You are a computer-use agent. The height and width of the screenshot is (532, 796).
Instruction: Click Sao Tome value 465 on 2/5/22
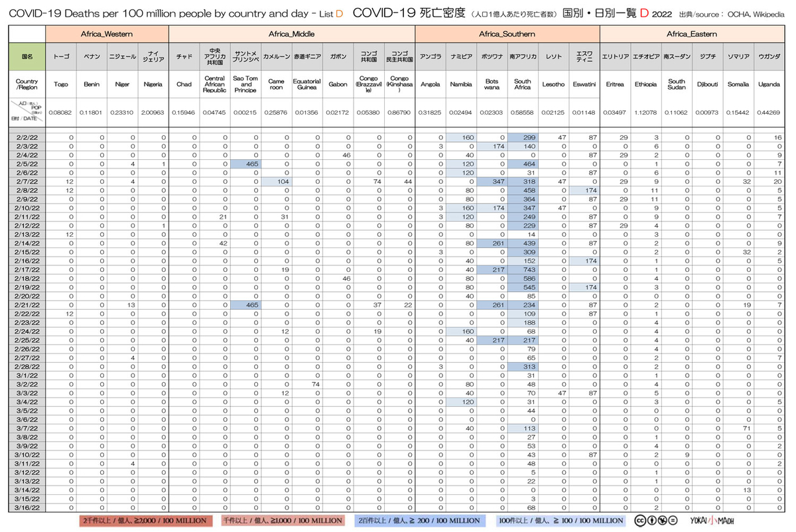pos(245,163)
